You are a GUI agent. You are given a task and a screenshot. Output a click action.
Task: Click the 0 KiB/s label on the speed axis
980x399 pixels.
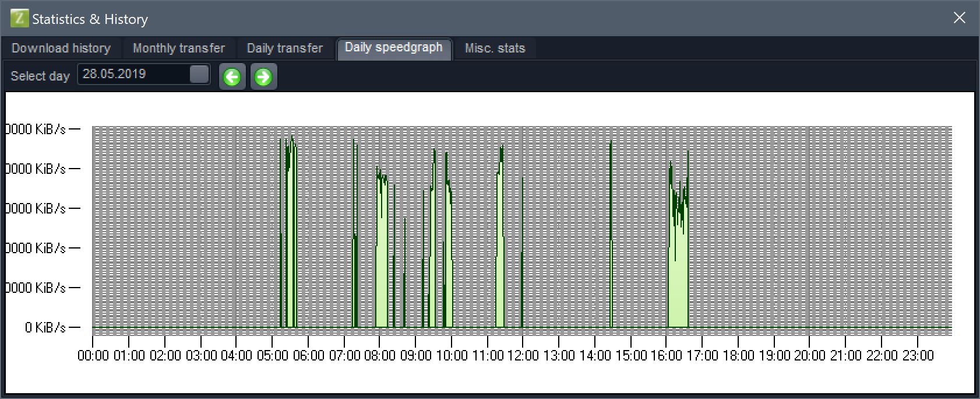coord(45,327)
